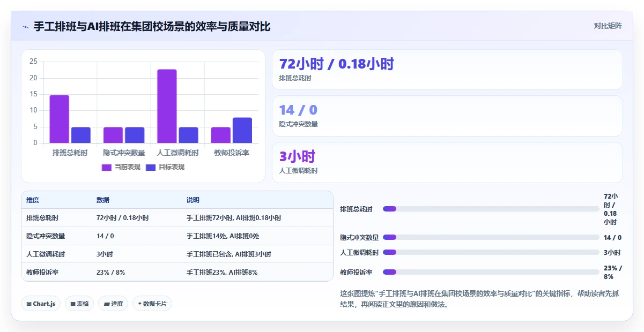Click the 说明 table column header
The height and width of the screenshot is (332, 644).
(193, 200)
